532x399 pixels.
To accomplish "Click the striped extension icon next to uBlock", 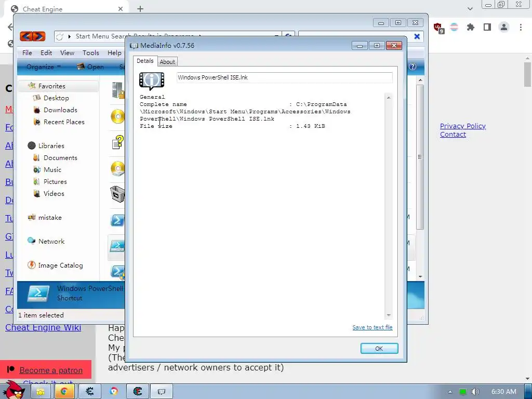I will click(454, 27).
